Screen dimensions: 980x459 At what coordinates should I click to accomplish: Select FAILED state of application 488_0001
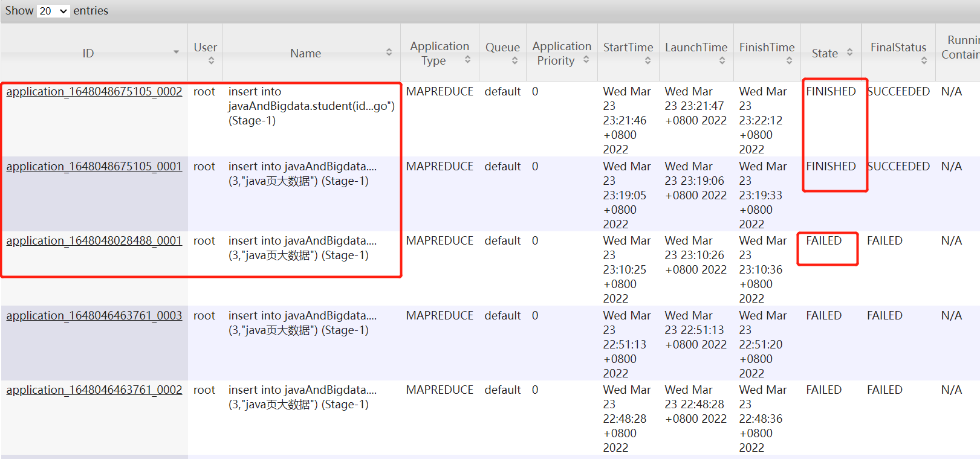tap(823, 240)
